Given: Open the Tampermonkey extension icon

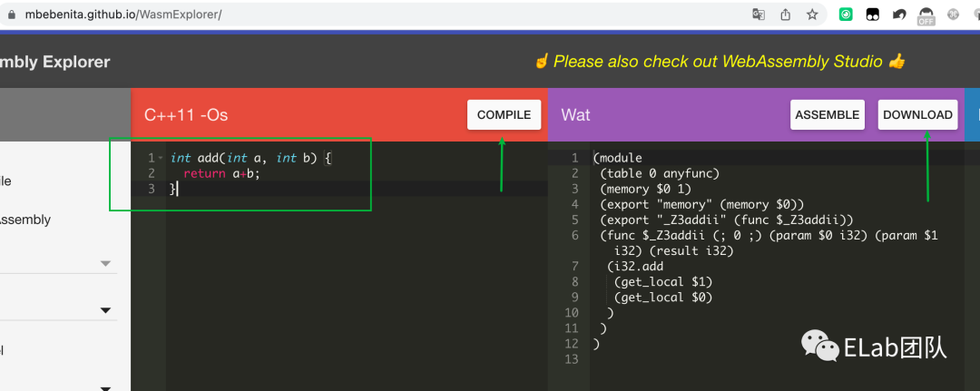Looking at the screenshot, I should point(873,15).
